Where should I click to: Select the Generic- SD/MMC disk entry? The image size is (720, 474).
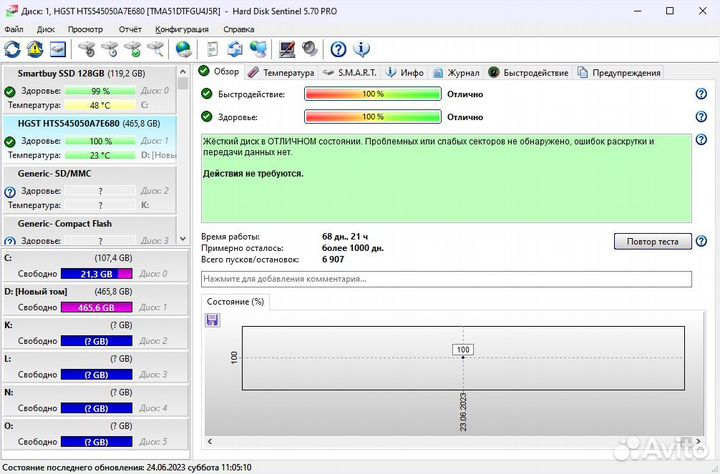click(x=90, y=190)
